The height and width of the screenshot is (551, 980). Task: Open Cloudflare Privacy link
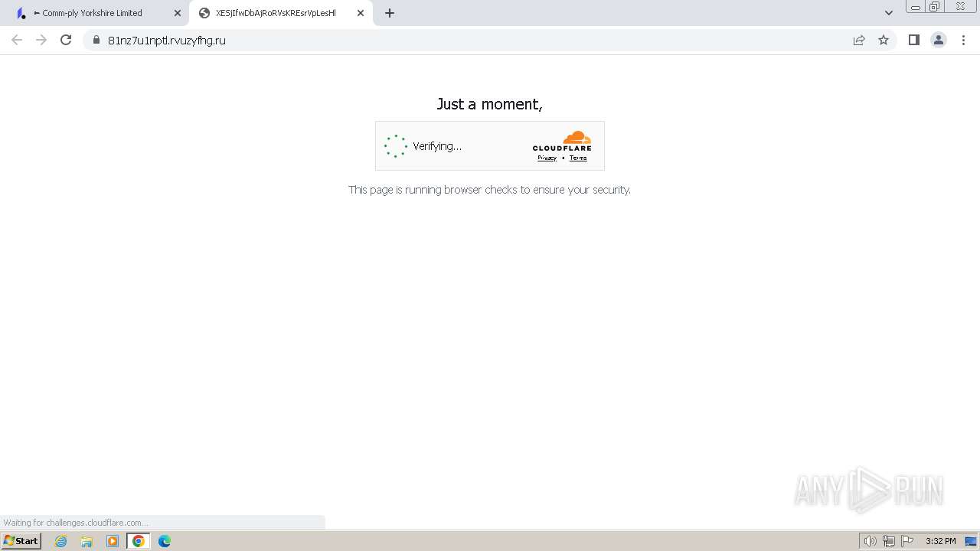pos(547,158)
